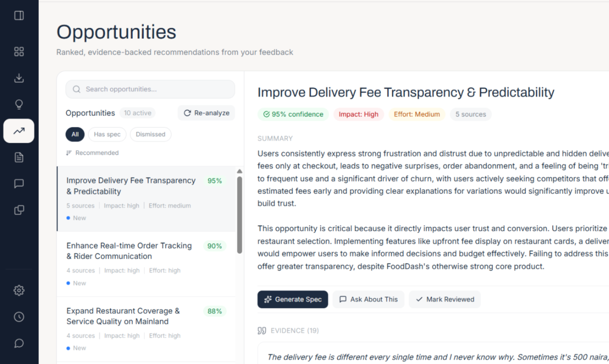Click New status under Expand Restaurant Coverage
The width and height of the screenshot is (609, 364).
pyautogui.click(x=76, y=348)
